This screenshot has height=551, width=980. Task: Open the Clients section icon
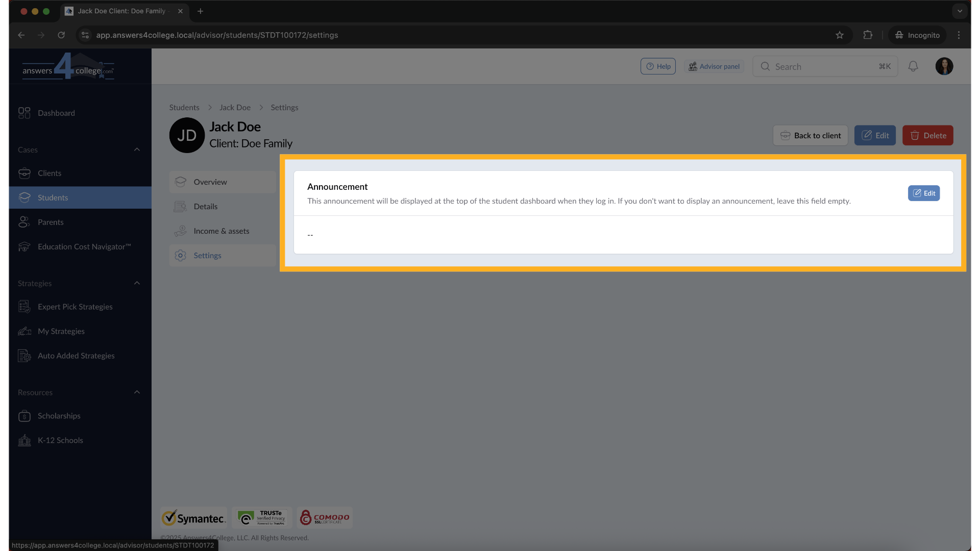pyautogui.click(x=24, y=173)
